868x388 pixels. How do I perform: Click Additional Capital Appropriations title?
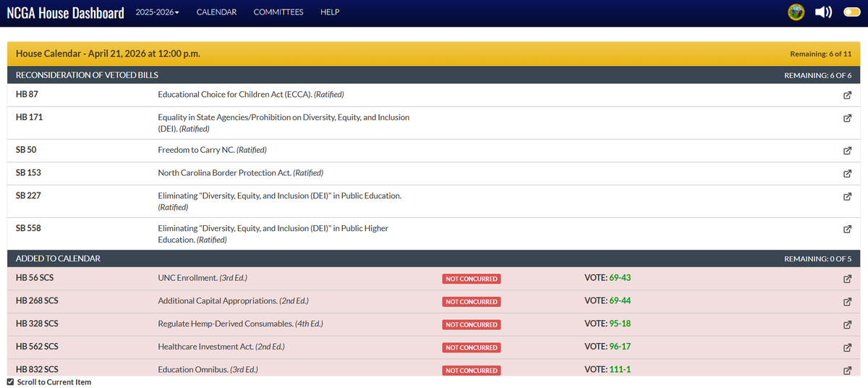pos(233,300)
